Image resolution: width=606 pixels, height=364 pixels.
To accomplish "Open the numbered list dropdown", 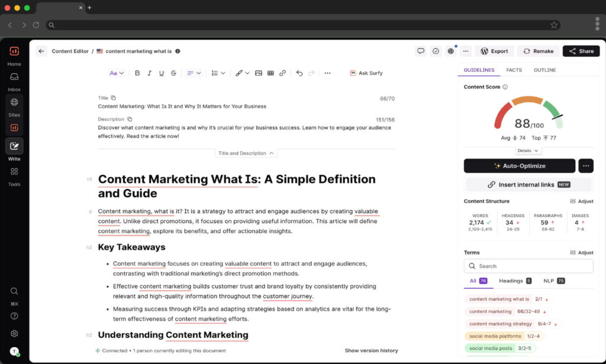I will (218, 73).
